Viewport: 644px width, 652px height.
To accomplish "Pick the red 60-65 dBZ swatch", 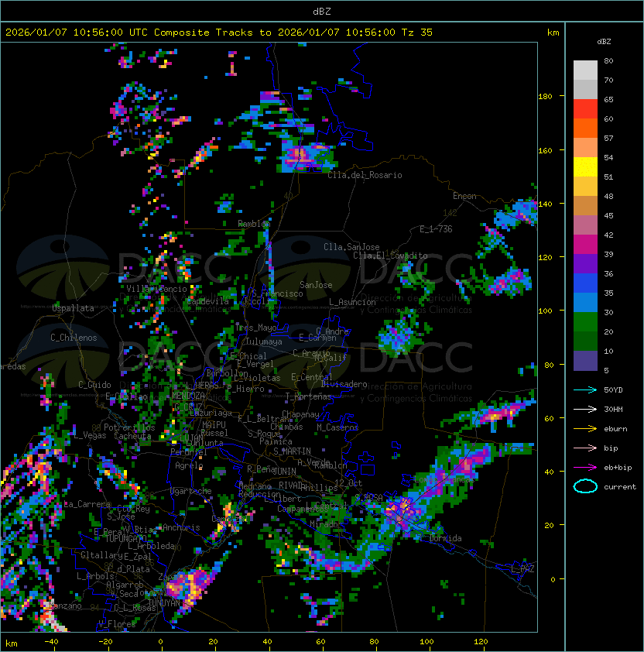I will (x=585, y=109).
